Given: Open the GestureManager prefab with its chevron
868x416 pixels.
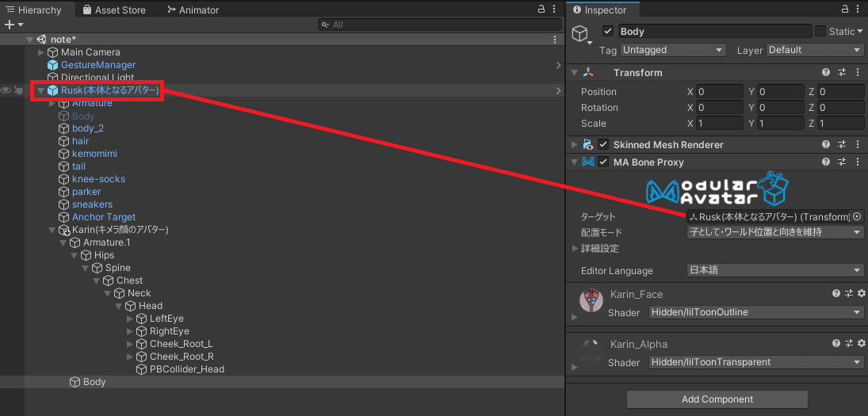Looking at the screenshot, I should point(558,65).
